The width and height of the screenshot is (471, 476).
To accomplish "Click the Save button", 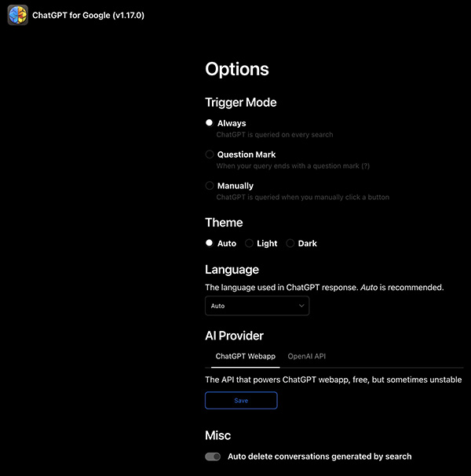I will pyautogui.click(x=241, y=401).
